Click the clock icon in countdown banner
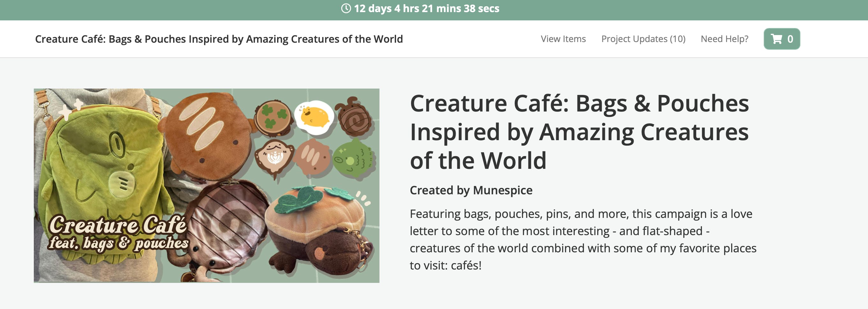 [346, 8]
